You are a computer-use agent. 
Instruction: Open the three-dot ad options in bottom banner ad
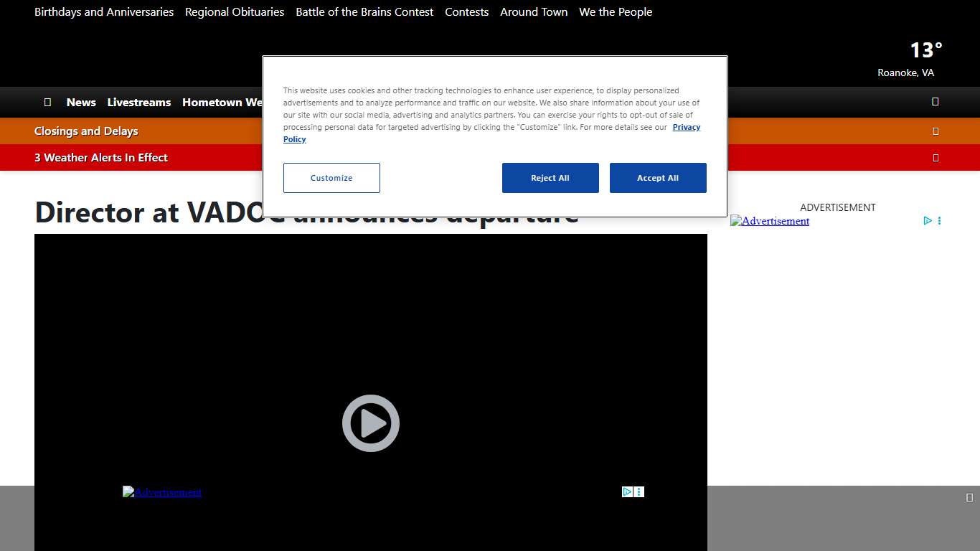click(x=639, y=492)
